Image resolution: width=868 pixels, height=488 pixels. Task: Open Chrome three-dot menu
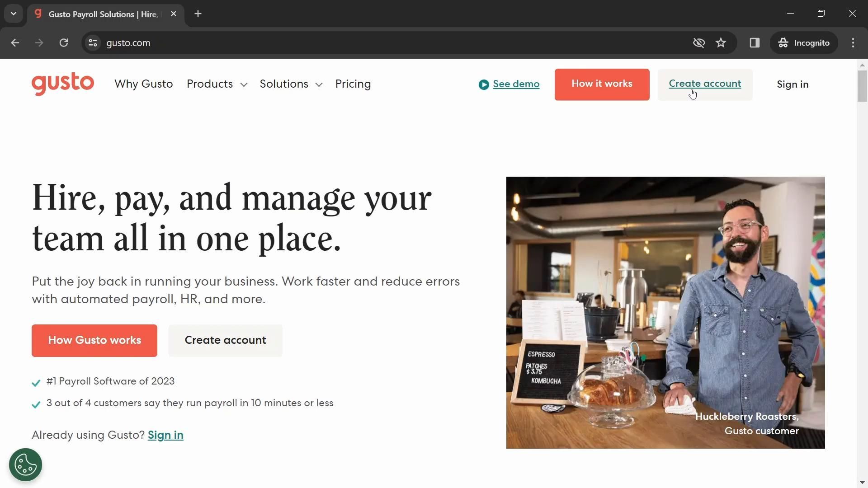tap(853, 43)
